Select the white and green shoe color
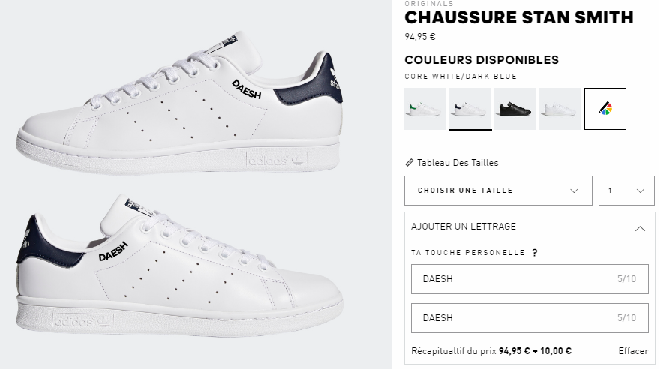Viewport: 659px width, 378px height. [425, 109]
